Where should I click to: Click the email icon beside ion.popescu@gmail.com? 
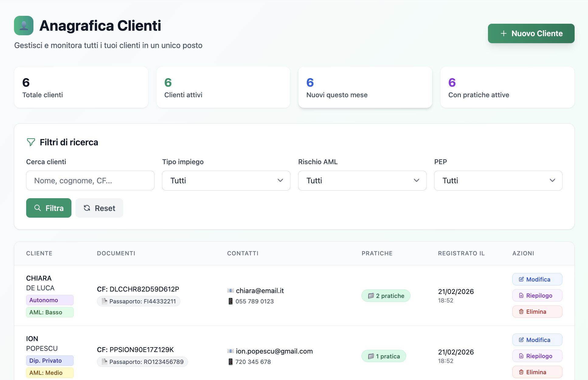pos(230,351)
